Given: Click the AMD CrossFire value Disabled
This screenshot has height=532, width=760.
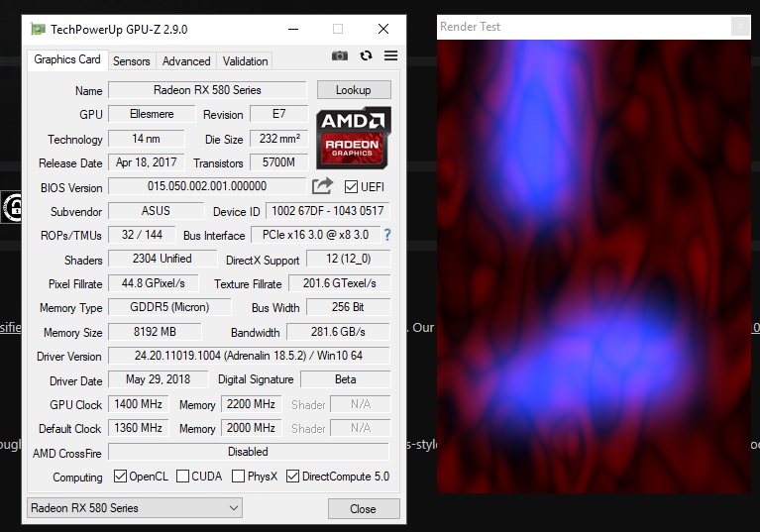Looking at the screenshot, I should 248,452.
